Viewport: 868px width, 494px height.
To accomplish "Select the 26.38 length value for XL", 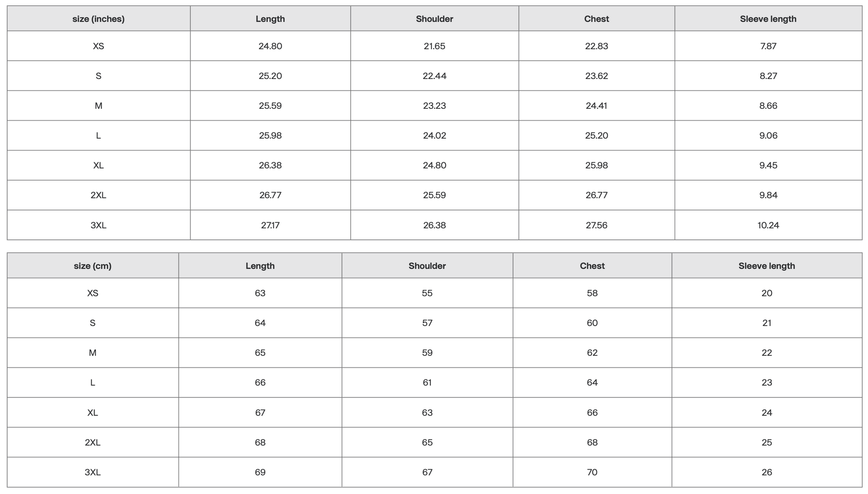I will point(270,165).
